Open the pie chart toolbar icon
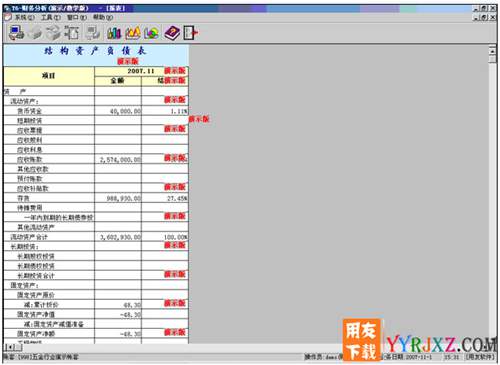Image resolution: width=500 pixels, height=365 pixels. (x=151, y=33)
